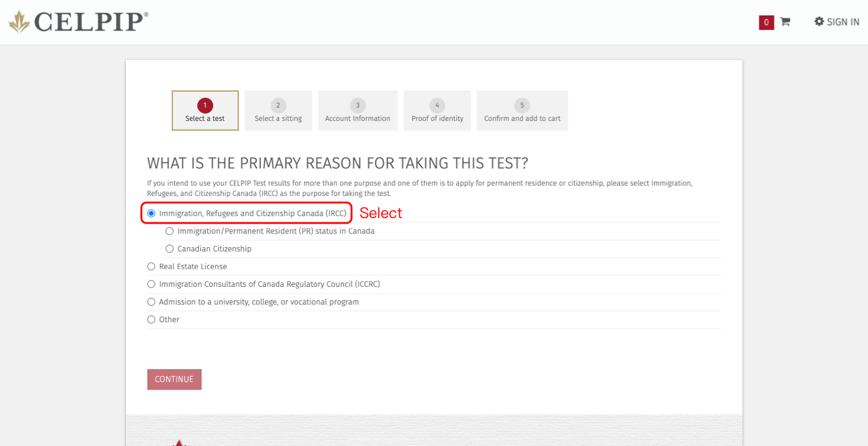
Task: Click the step 3 numbered circle
Action: pyautogui.click(x=358, y=105)
